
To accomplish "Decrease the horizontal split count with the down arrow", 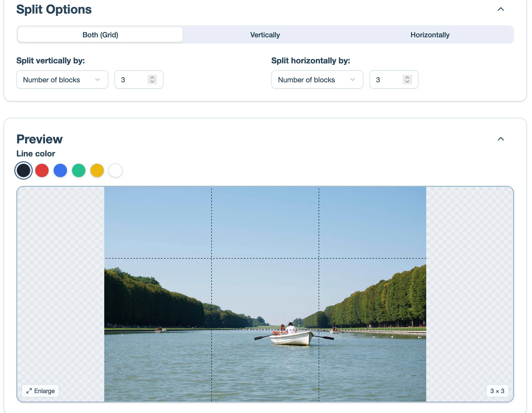I will pos(407,82).
